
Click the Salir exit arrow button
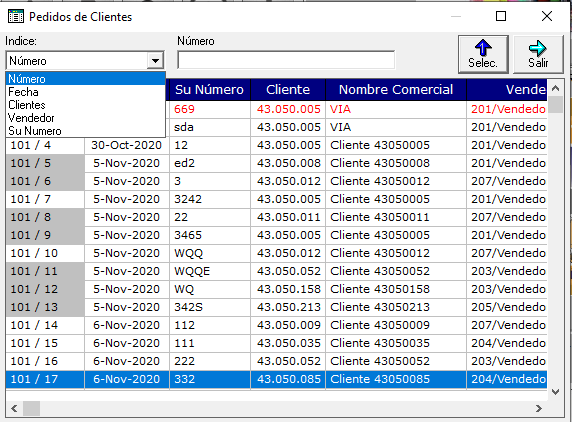coord(538,54)
